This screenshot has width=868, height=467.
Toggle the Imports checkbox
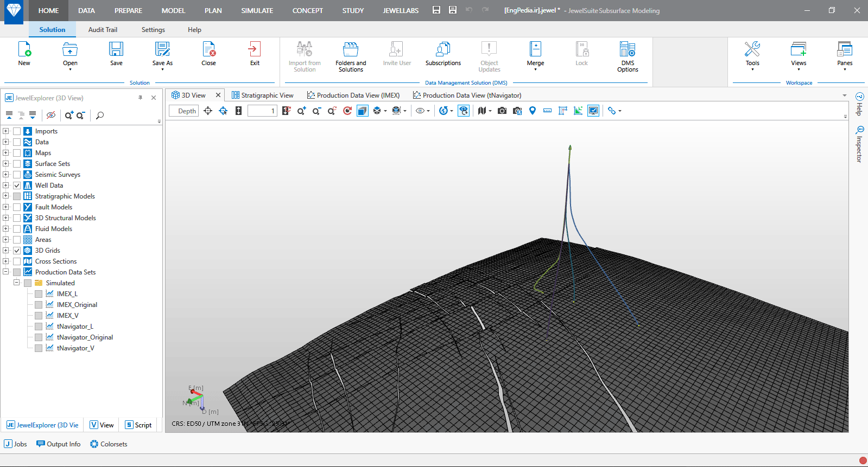[x=17, y=131]
